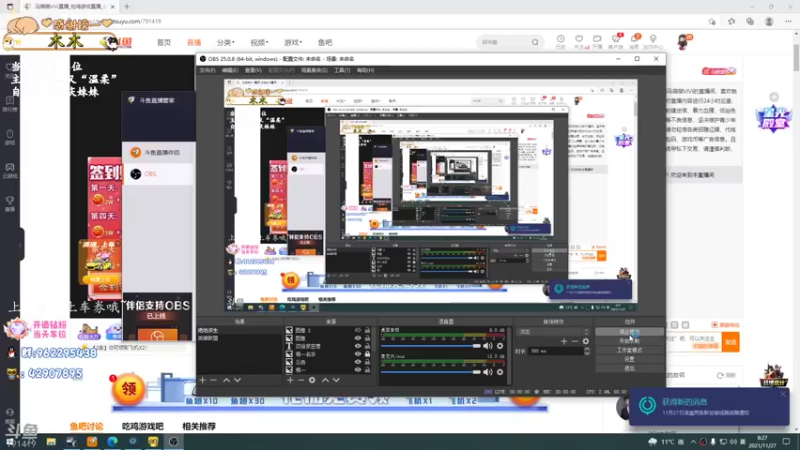This screenshot has width=800, height=450.
Task: Adjust the transition duration stepper arrows
Action: [587, 351]
